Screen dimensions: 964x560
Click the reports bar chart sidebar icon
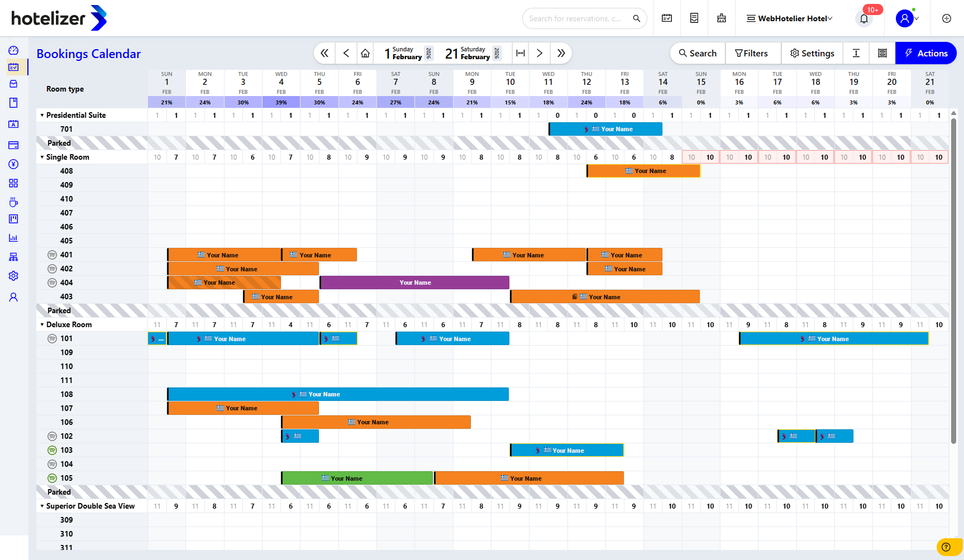point(13,238)
